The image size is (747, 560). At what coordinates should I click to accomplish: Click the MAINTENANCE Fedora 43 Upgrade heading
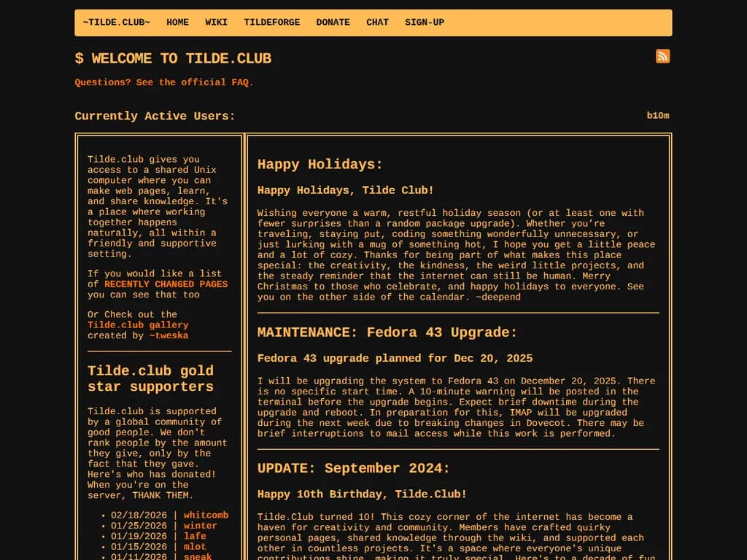tap(387, 332)
